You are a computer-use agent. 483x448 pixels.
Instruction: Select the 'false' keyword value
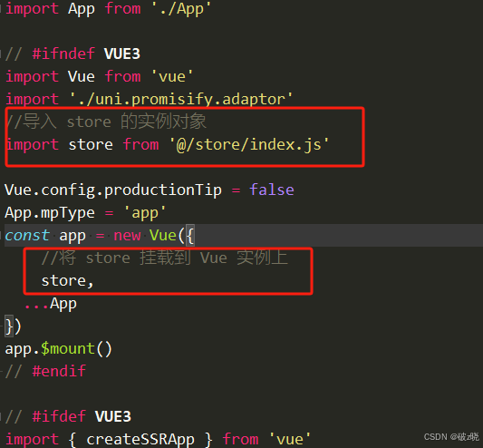[271, 190]
